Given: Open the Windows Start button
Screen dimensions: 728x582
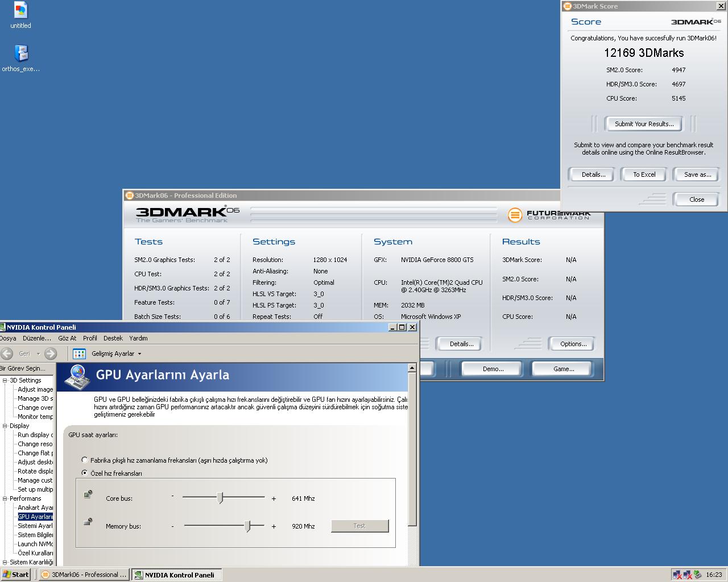Looking at the screenshot, I should click(x=16, y=575).
